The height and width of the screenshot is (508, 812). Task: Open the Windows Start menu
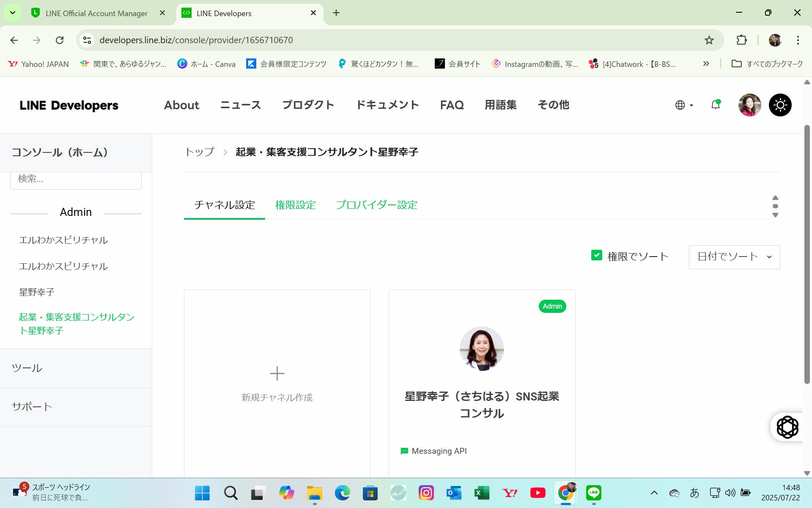coord(202,493)
